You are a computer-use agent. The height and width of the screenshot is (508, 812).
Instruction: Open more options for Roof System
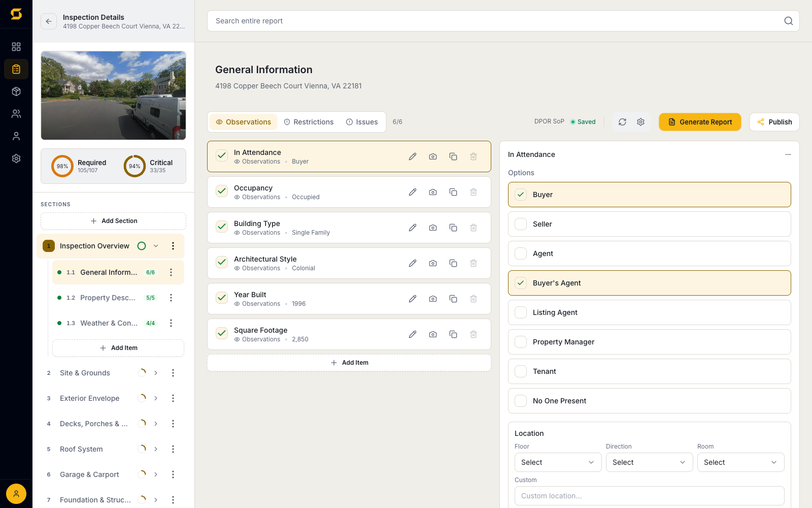[173, 449]
